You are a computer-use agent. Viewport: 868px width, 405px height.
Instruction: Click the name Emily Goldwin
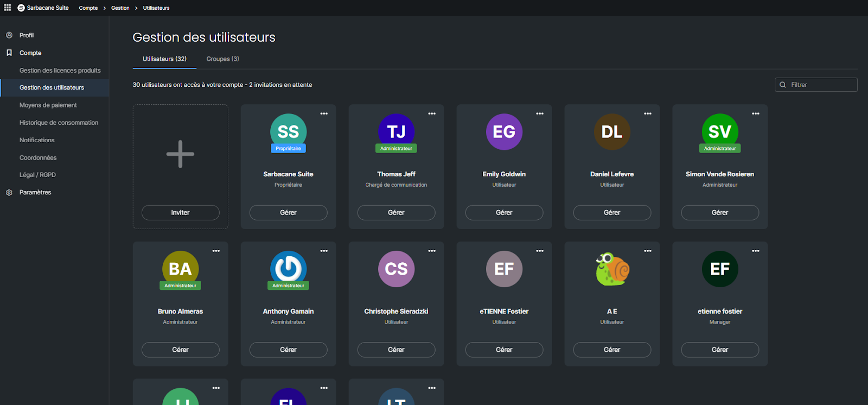pyautogui.click(x=504, y=174)
